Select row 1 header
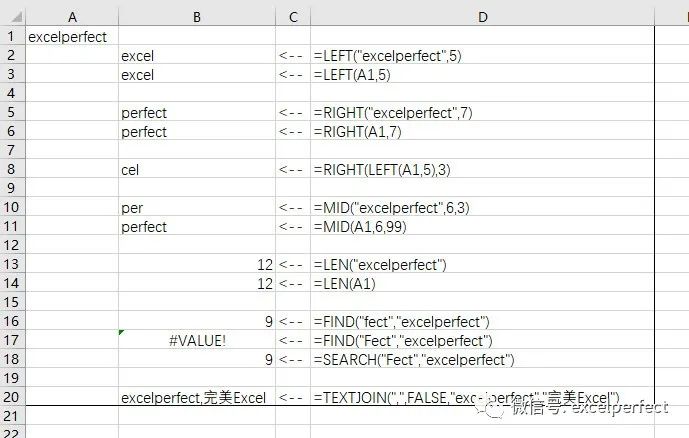The height and width of the screenshot is (438, 689). (13, 36)
